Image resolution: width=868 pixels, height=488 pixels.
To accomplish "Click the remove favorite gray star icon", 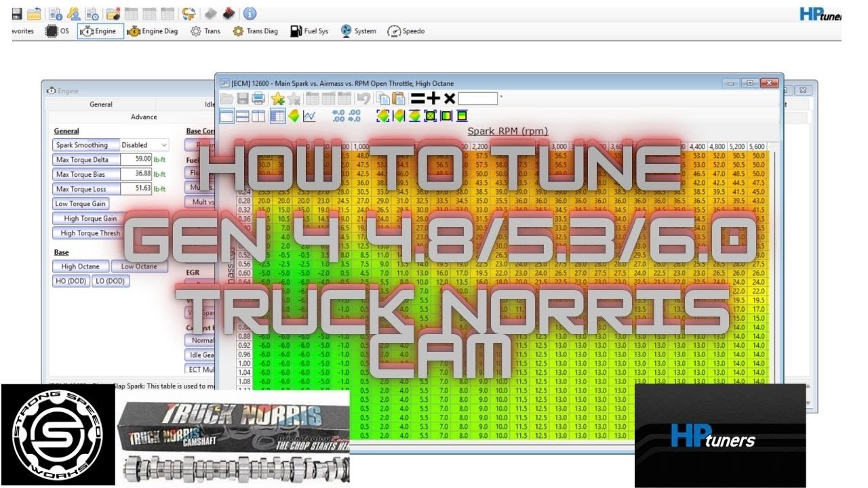I will pyautogui.click(x=294, y=99).
